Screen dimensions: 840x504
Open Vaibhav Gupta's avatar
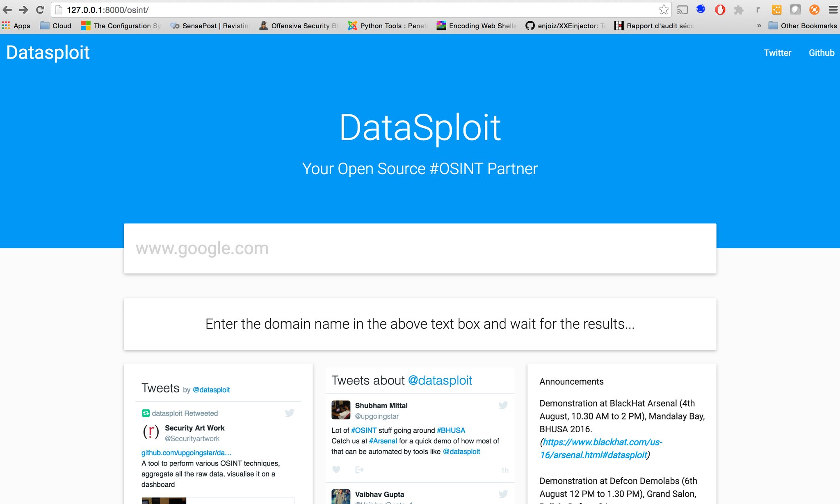click(341, 497)
